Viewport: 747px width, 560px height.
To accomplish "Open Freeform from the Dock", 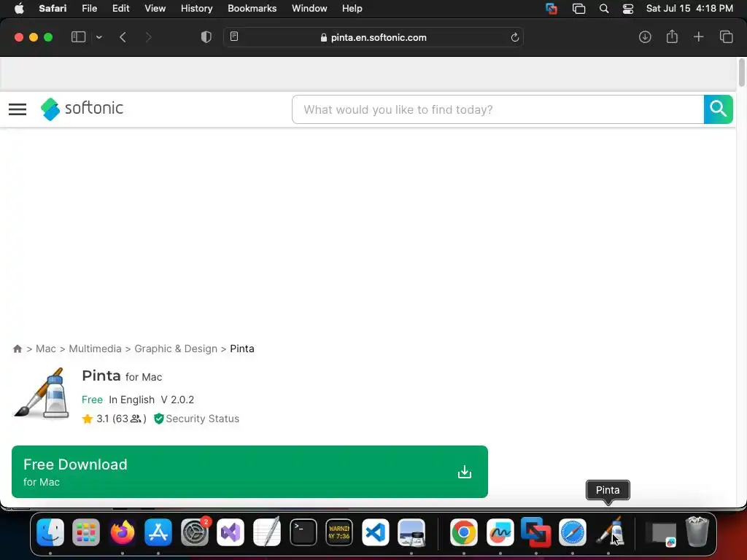I will pyautogui.click(x=500, y=532).
